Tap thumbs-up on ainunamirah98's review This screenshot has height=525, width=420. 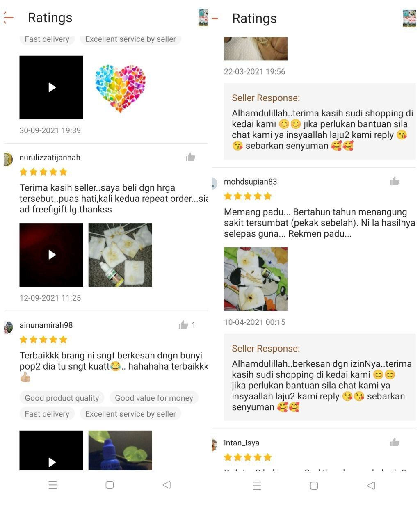[x=183, y=325]
